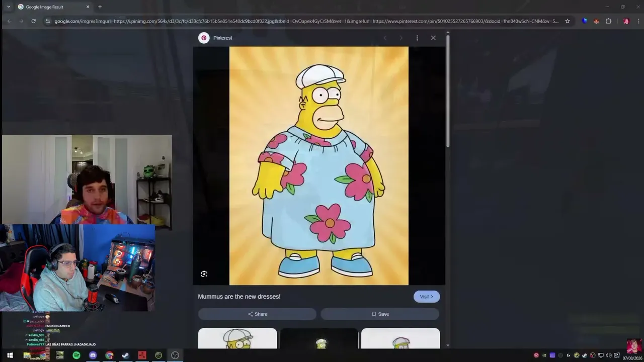The image size is (644, 362).
Task: Open 'Mummus are the new dresses!' title
Action: click(239, 297)
